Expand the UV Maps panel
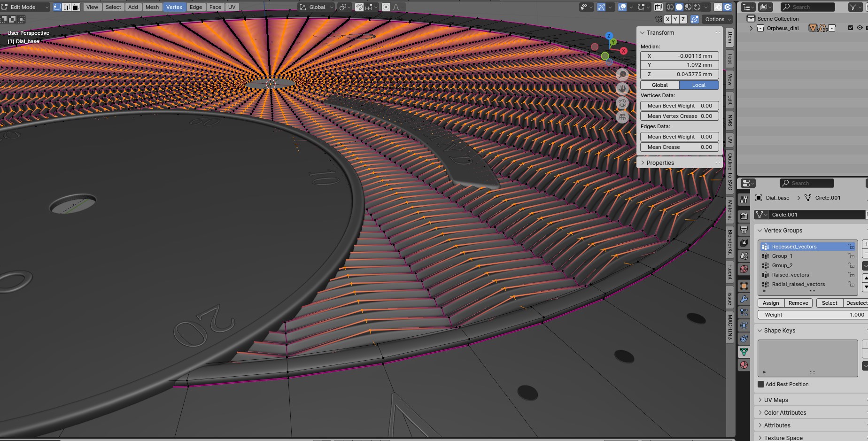Image resolution: width=868 pixels, height=441 pixels. [x=776, y=400]
